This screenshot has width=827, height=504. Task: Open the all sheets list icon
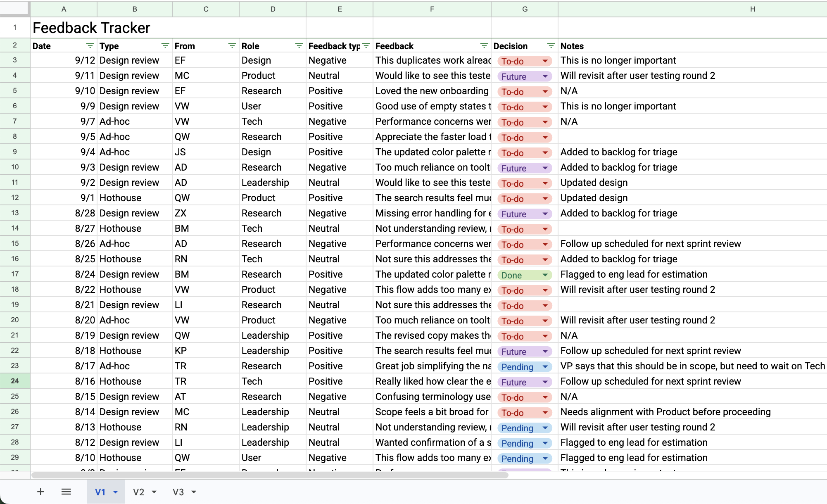click(66, 492)
